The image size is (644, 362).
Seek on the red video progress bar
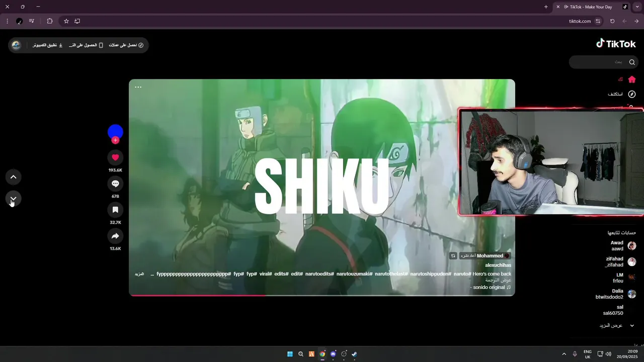tap(322, 295)
